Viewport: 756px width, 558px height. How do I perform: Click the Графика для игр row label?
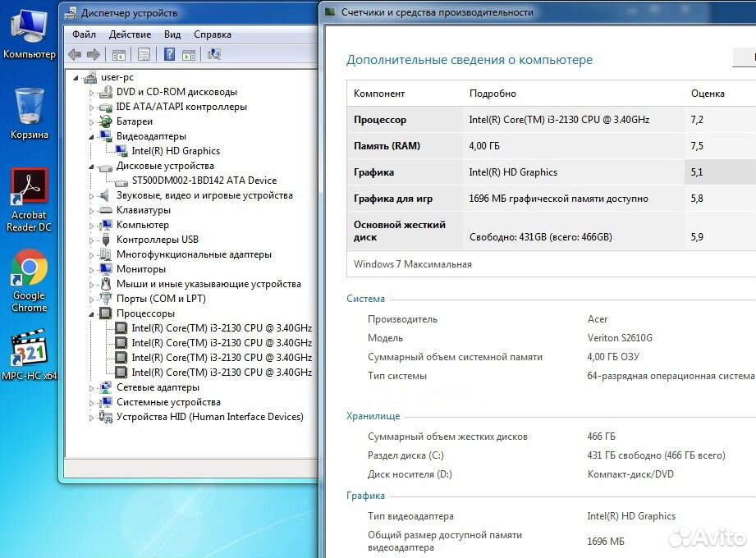393,199
